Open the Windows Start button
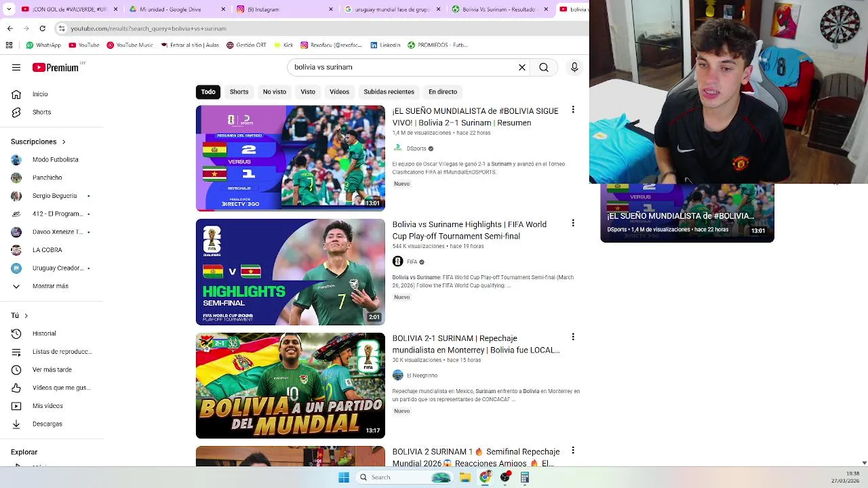The height and width of the screenshot is (488, 868). [x=344, y=477]
